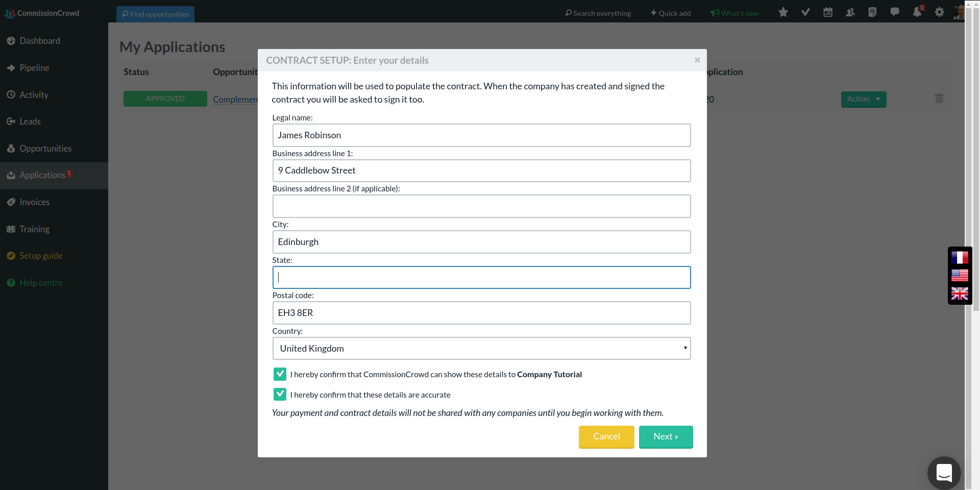Viewport: 980px width, 490px height.
Task: Open the live chat widget bubble
Action: pos(944,473)
